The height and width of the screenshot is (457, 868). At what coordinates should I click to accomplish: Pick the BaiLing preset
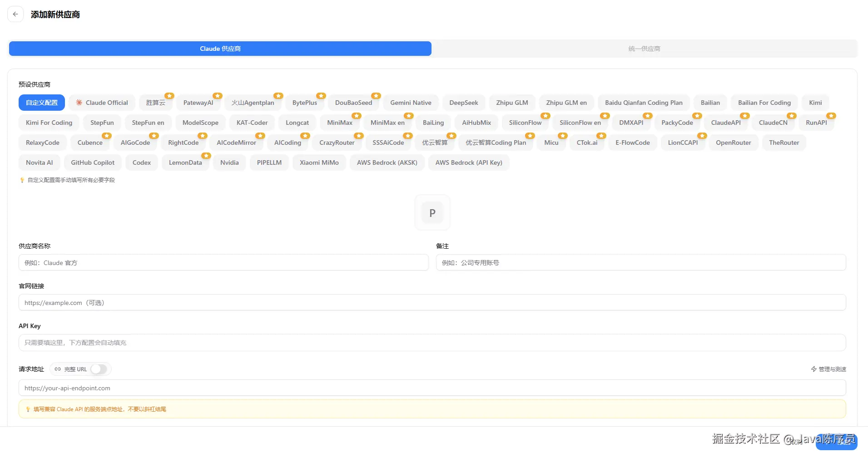point(433,123)
